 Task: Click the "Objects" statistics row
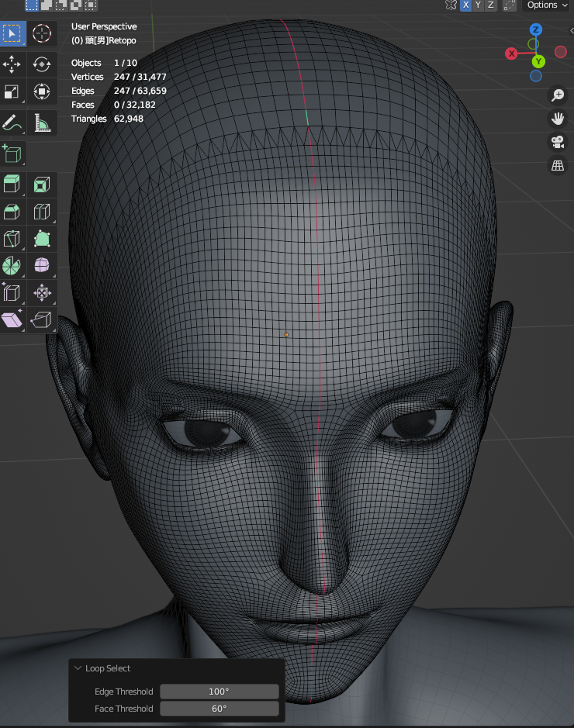[x=104, y=63]
